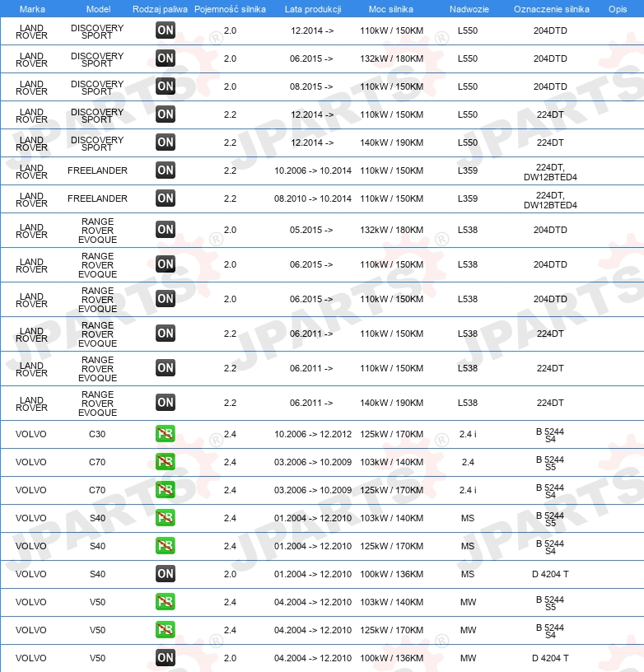Click '140kW / 190KM' in Discovery Sport row
Viewport: 644px width, 672px height.
(392, 142)
